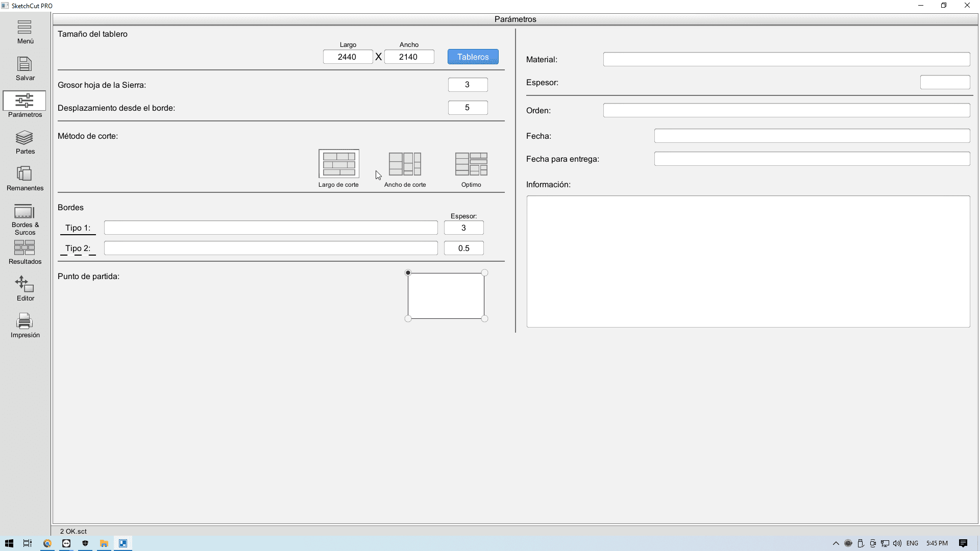Open the Impresión print page
This screenshot has height=551, width=980.
point(24,325)
